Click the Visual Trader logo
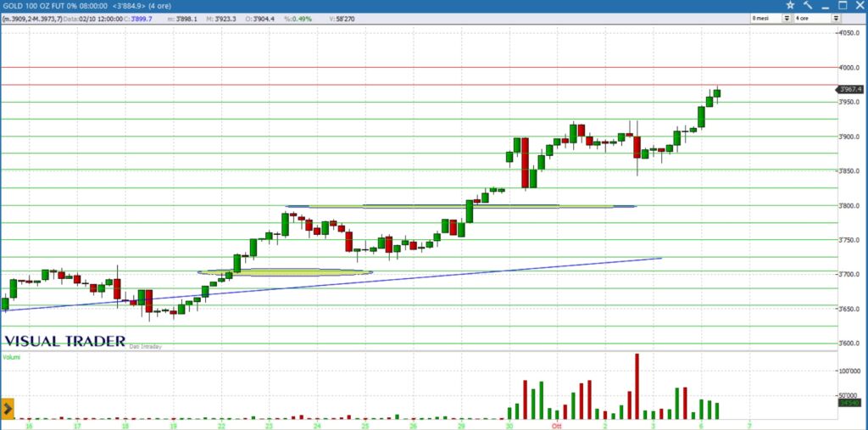 point(64,342)
